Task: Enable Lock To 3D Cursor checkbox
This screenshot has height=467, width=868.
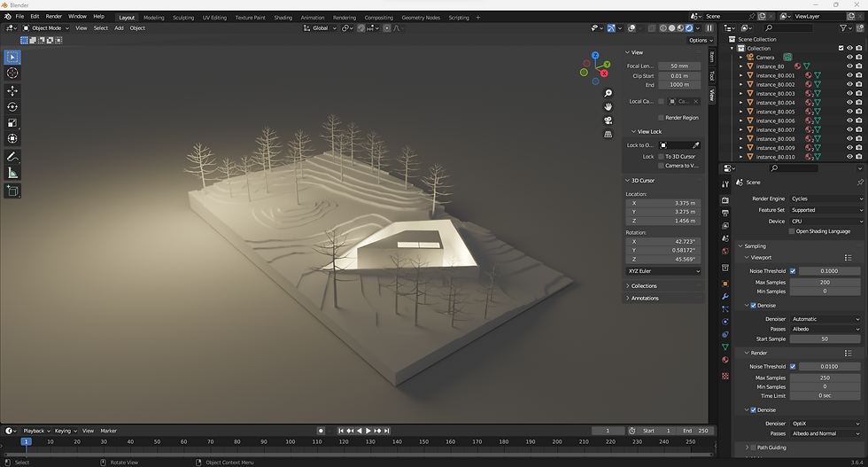Action: coord(661,156)
